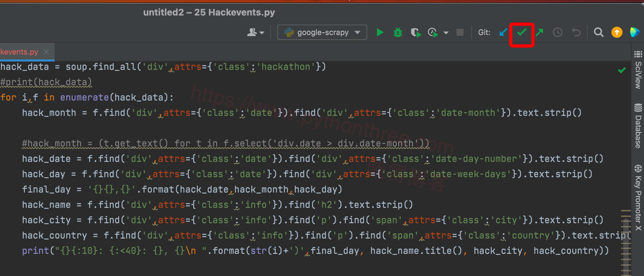Commit changes with the green checkmark
The height and width of the screenshot is (276, 644).
point(521,32)
